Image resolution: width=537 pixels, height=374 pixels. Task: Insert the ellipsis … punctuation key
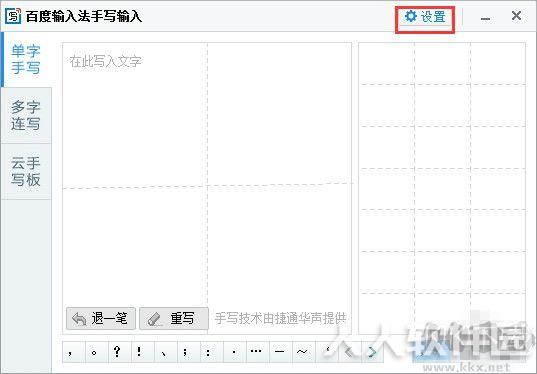257,352
